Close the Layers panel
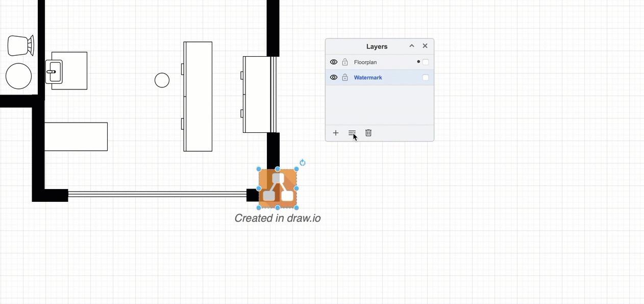 425,46
